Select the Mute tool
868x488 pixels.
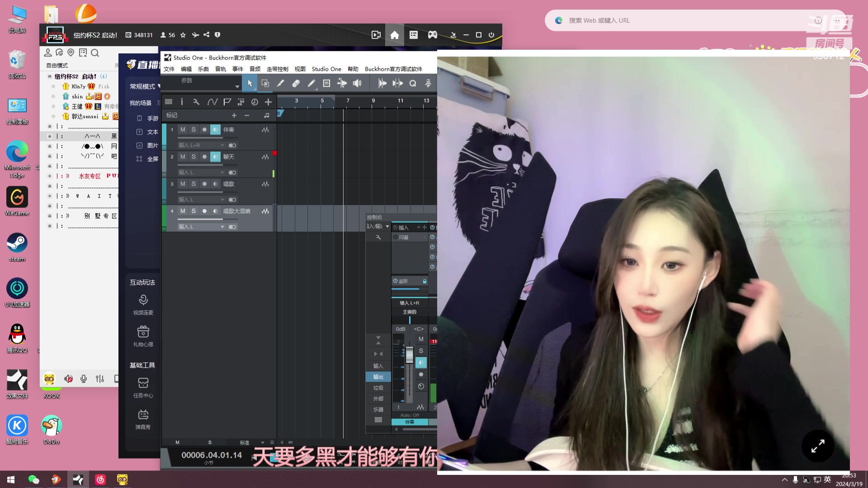pyautogui.click(x=326, y=84)
